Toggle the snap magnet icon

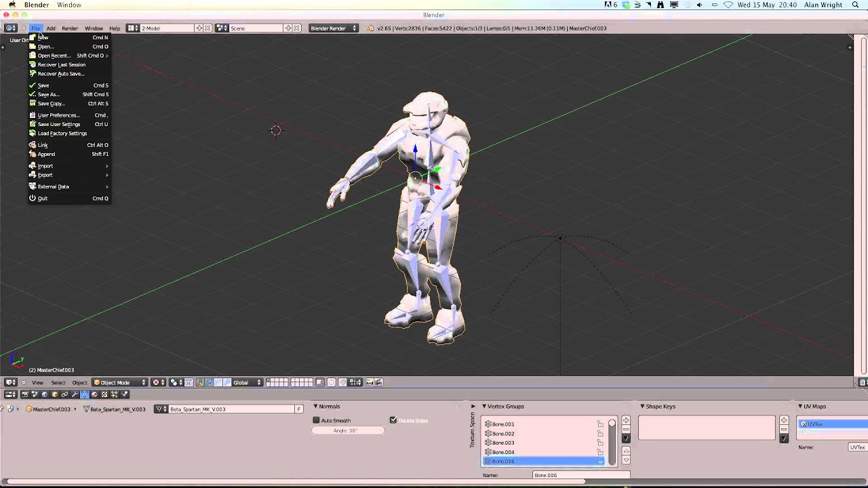coord(342,382)
